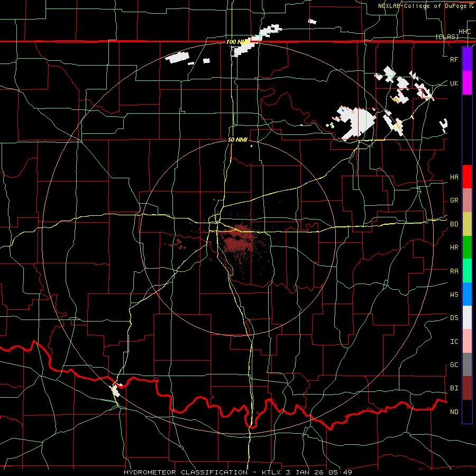The width and height of the screenshot is (476, 476).
Task: Click the GR salmon legend color block
Action: point(467,200)
